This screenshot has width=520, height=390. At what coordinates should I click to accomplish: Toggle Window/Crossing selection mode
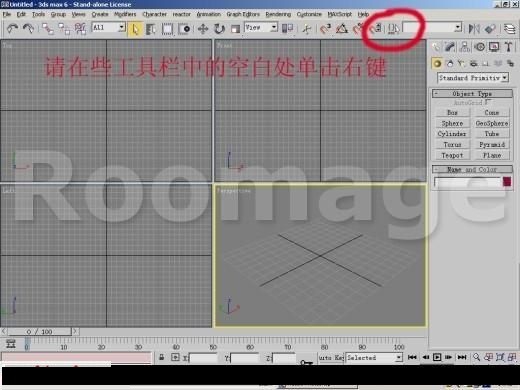click(x=184, y=29)
